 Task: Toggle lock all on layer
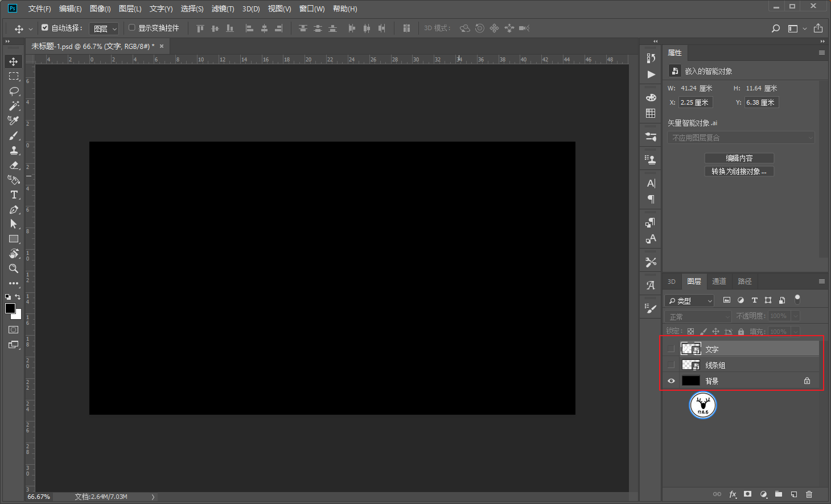(741, 332)
